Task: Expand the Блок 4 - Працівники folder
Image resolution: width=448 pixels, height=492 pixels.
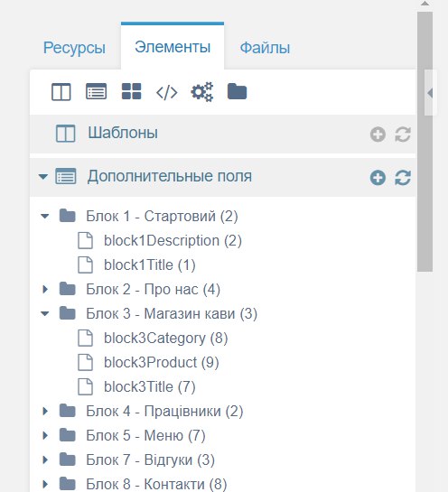Action: pyautogui.click(x=45, y=411)
